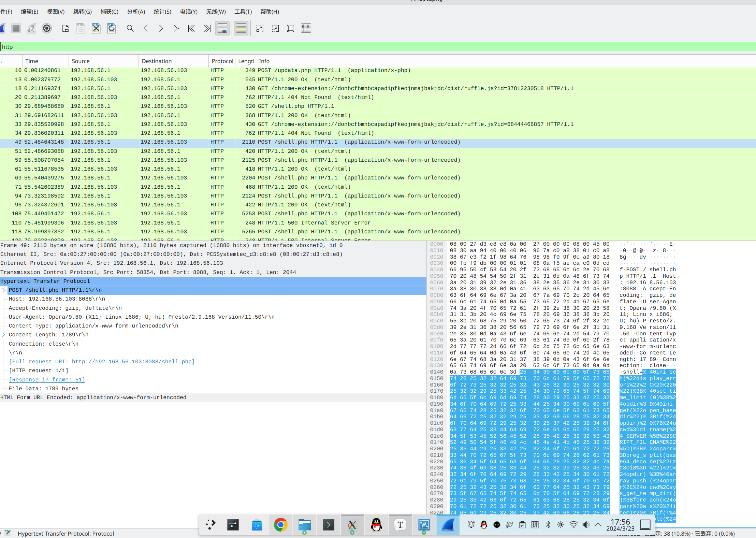The image size is (756, 538).
Task: Sort packets by Destination column
Action: point(174,61)
